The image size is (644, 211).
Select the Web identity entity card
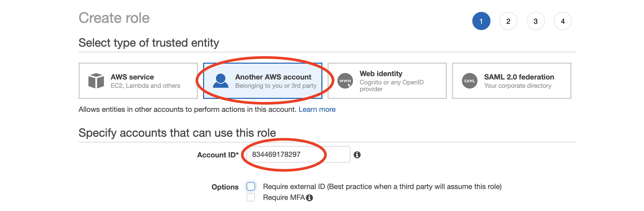click(x=387, y=81)
